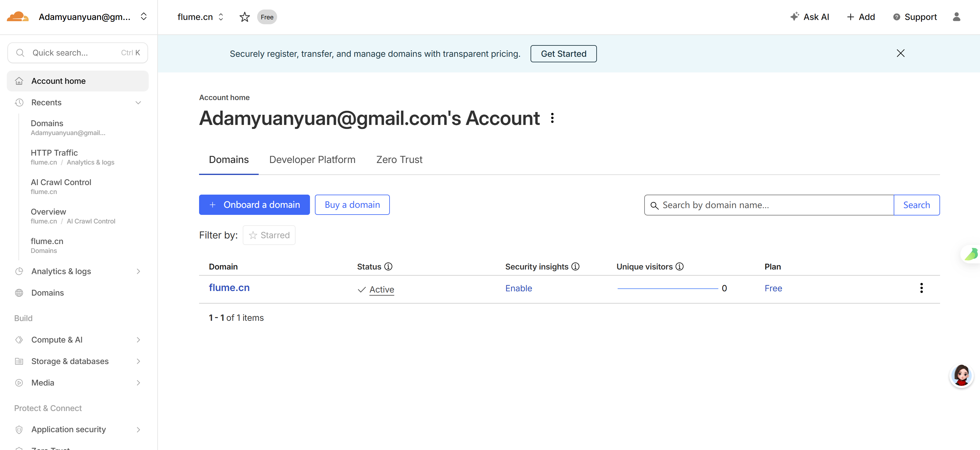The width and height of the screenshot is (980, 450).
Task: Click the Add plus button
Action: tap(860, 17)
